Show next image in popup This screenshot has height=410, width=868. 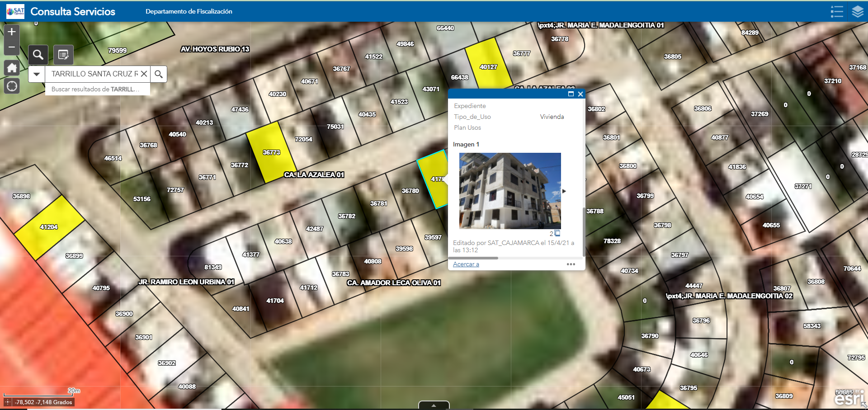tap(564, 191)
